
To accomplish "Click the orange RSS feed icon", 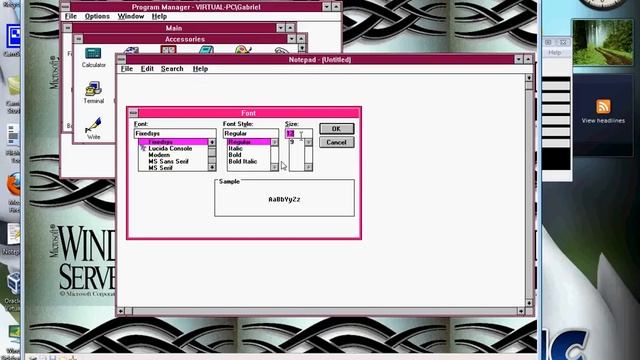I will (x=603, y=107).
